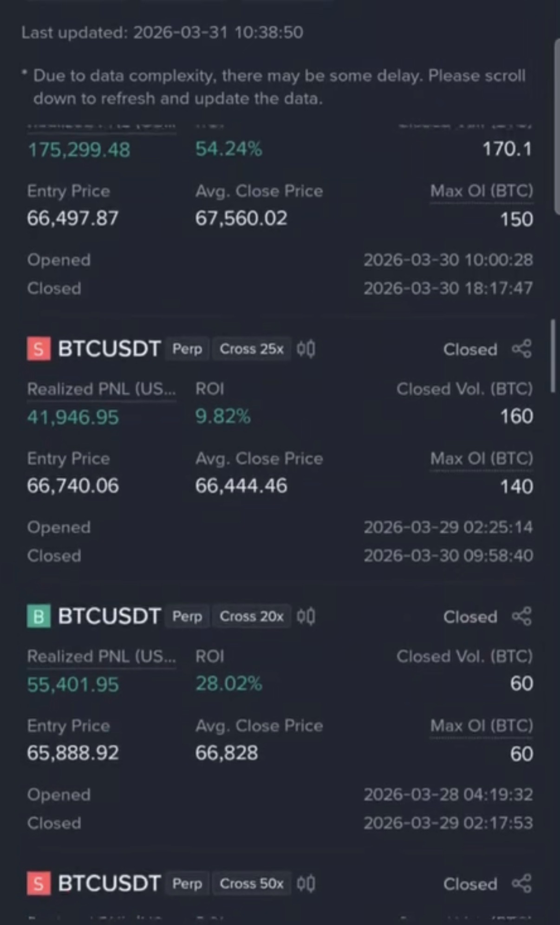
Task: Tap red S badge on Cross 50x position
Action: (x=39, y=884)
